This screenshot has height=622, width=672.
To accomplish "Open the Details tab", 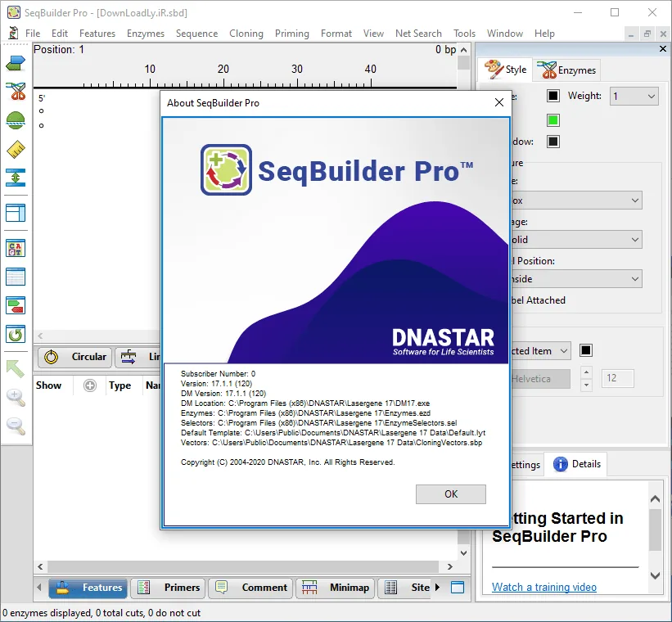I will [x=576, y=464].
